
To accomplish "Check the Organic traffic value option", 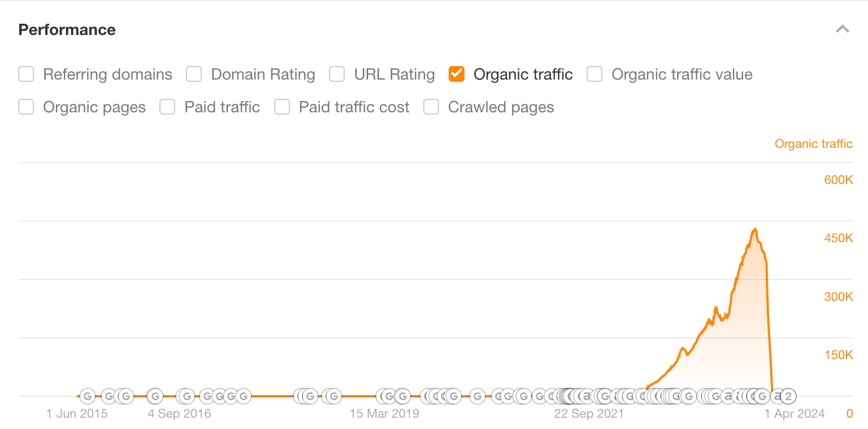I will 594,74.
